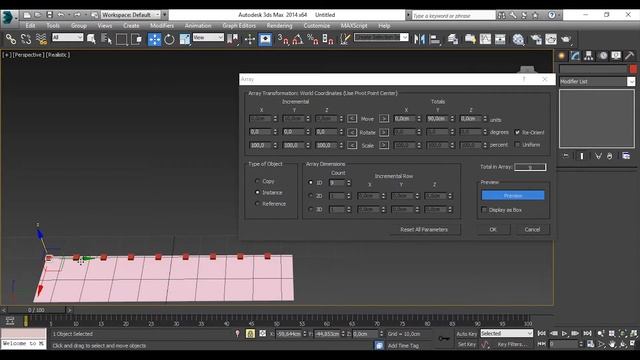Click the Undo arrow in quick access toolbar
This screenshot has width=640, height=360.
pos(61,15)
